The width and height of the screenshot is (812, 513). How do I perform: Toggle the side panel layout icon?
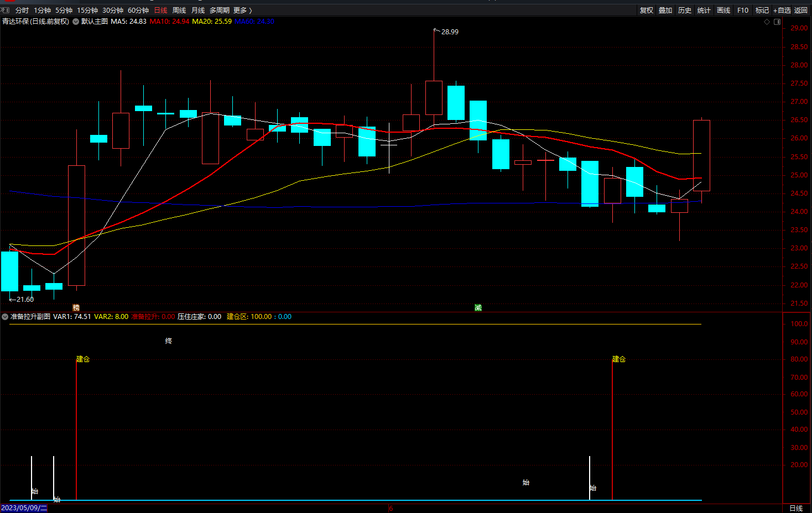coord(777,22)
